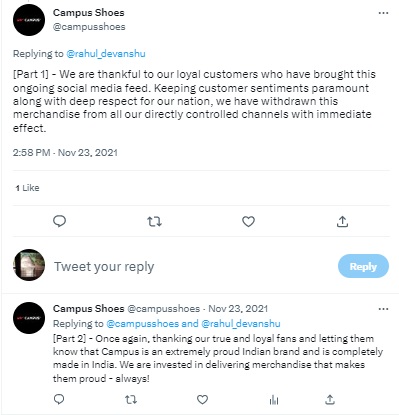View analytics of Part 2 tweet
The width and height of the screenshot is (399, 415).
click(x=274, y=399)
